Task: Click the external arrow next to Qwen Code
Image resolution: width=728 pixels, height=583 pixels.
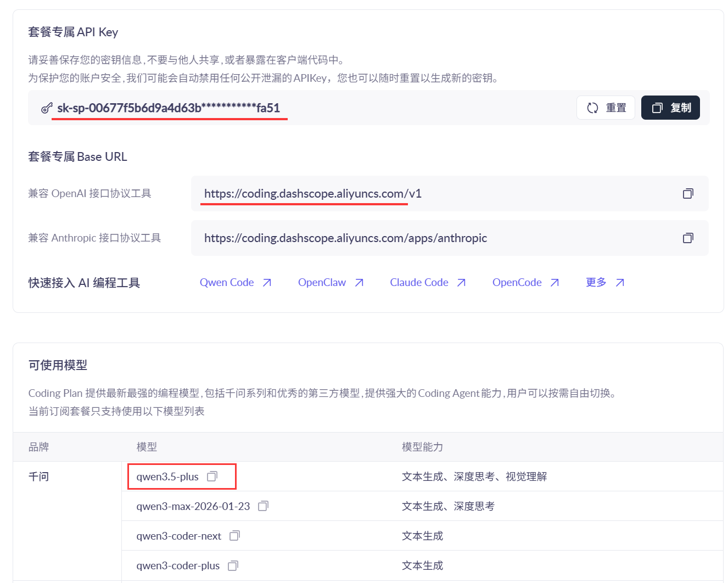Action: click(267, 283)
